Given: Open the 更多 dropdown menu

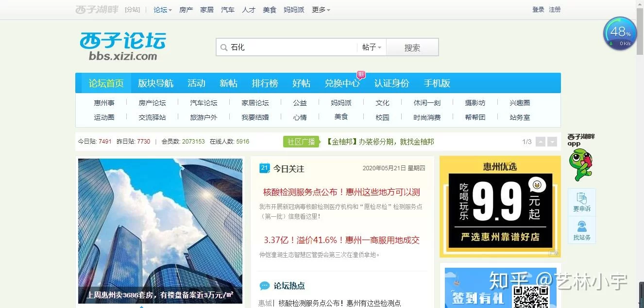Looking at the screenshot, I should pyautogui.click(x=321, y=10).
